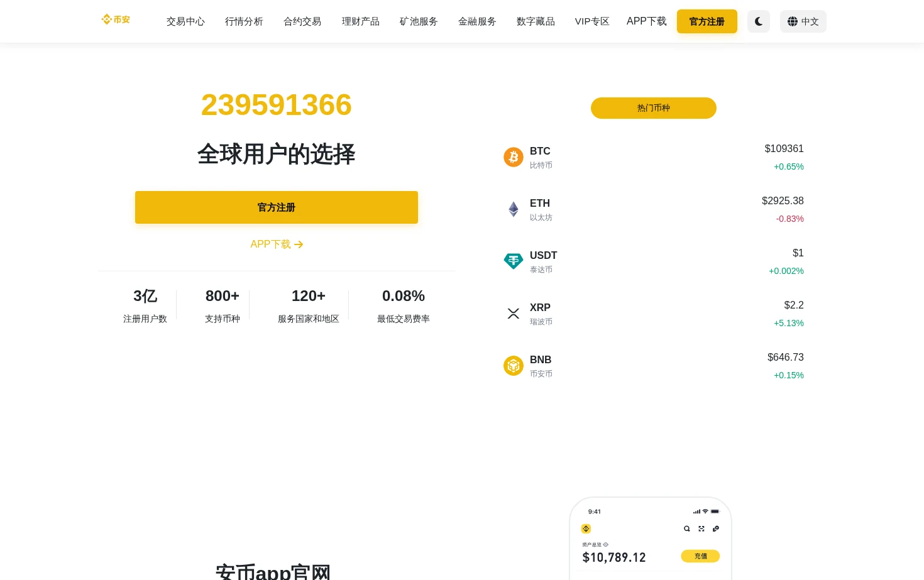Click the yellow logo icon in phone mockup
Screen dimensions: 924x580
(x=586, y=529)
